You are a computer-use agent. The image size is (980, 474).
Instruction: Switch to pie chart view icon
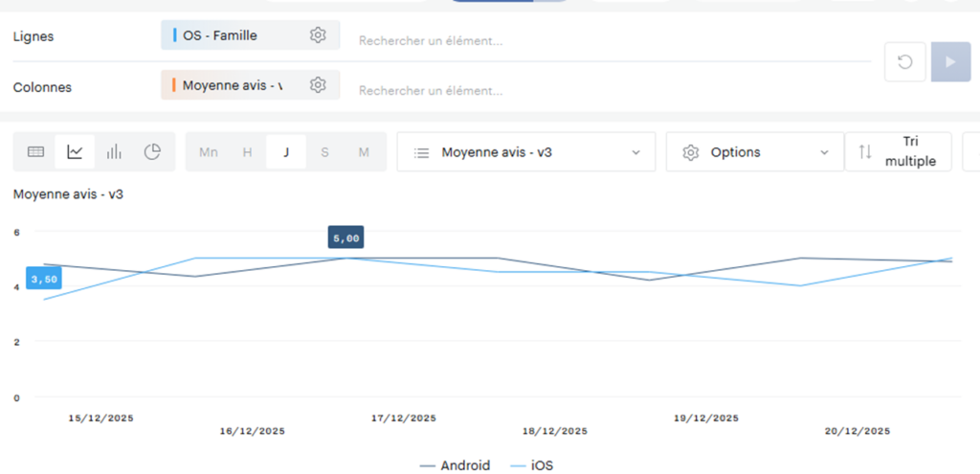152,152
